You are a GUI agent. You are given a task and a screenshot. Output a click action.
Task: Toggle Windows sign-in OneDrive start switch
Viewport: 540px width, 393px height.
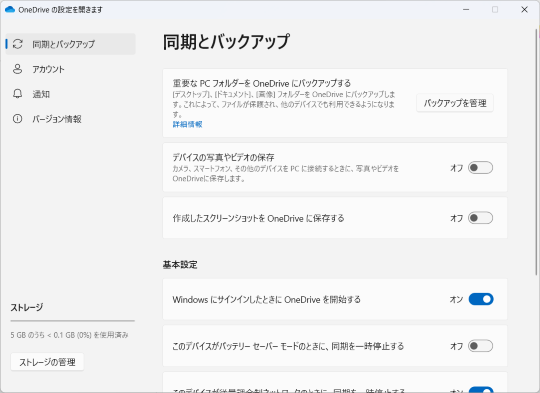(x=481, y=299)
